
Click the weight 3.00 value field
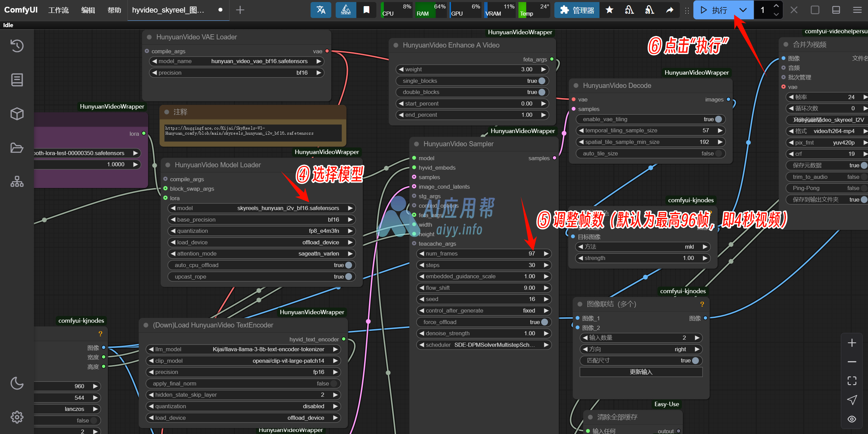(472, 69)
